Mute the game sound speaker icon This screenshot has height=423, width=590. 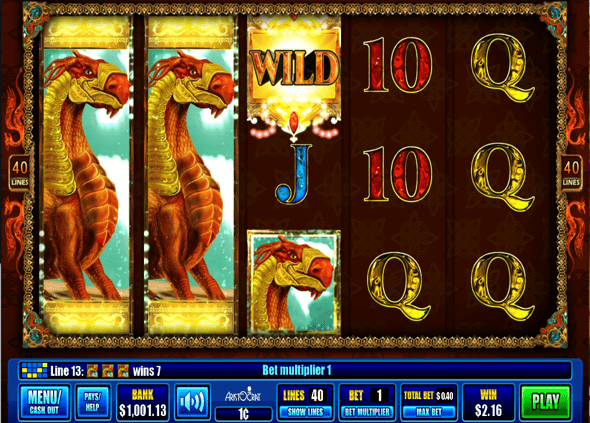(192, 402)
